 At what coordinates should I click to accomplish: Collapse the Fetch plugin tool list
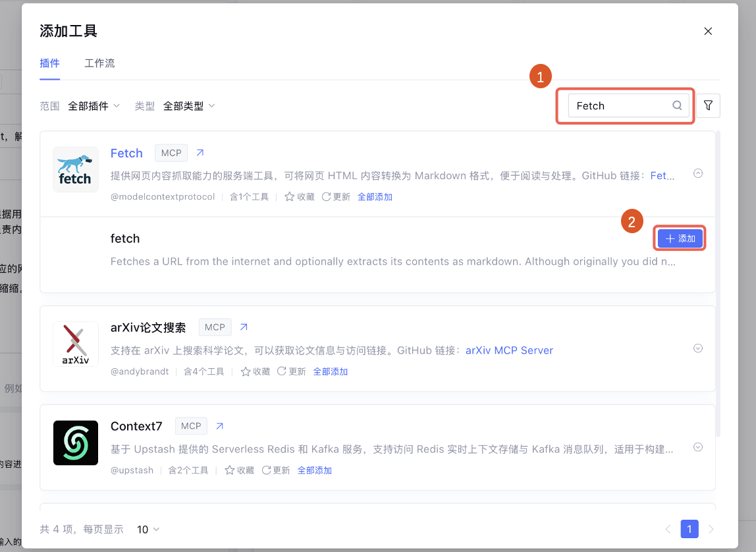(x=698, y=174)
